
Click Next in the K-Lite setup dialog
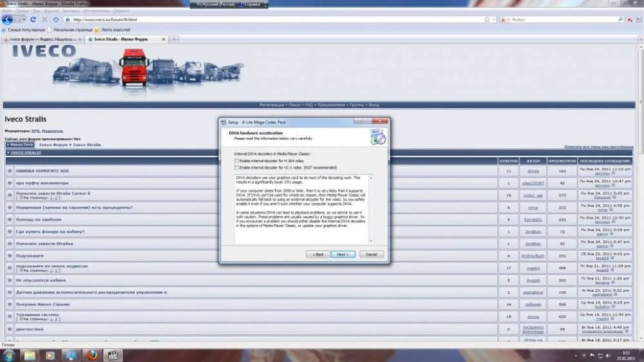click(x=343, y=255)
